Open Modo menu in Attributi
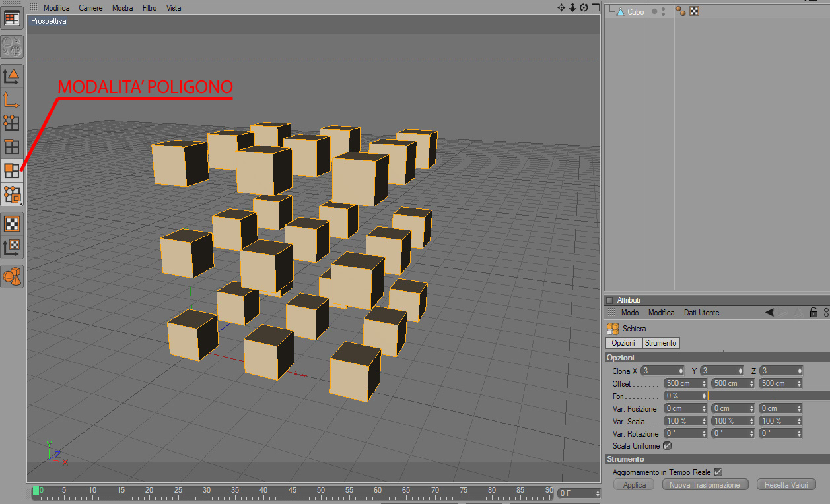 click(x=630, y=313)
